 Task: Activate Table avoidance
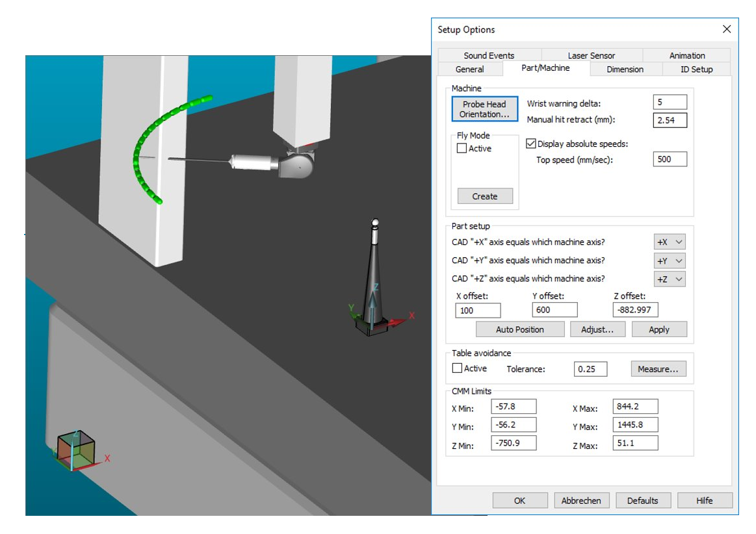[x=457, y=369]
